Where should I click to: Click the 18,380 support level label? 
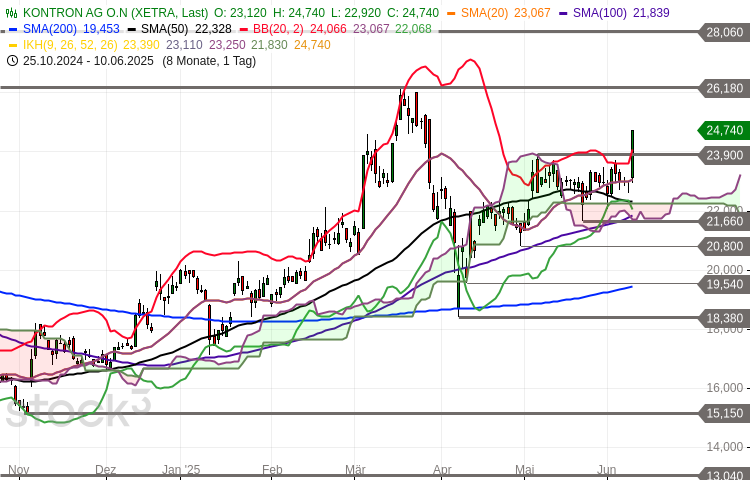click(x=724, y=318)
